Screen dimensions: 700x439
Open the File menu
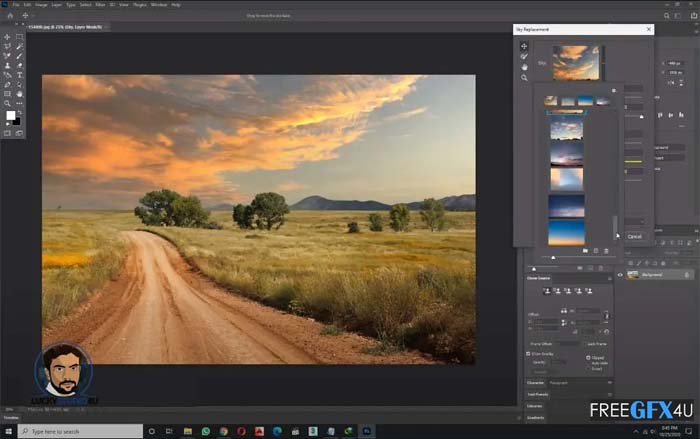(16, 5)
